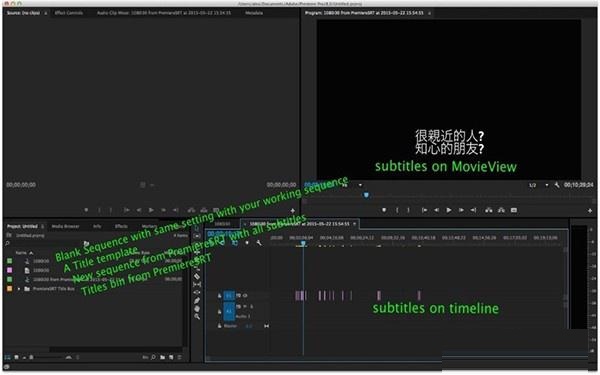Open Program monitor button editor plus icon
Image resolution: width=600 pixels, height=375 pixels.
click(590, 210)
